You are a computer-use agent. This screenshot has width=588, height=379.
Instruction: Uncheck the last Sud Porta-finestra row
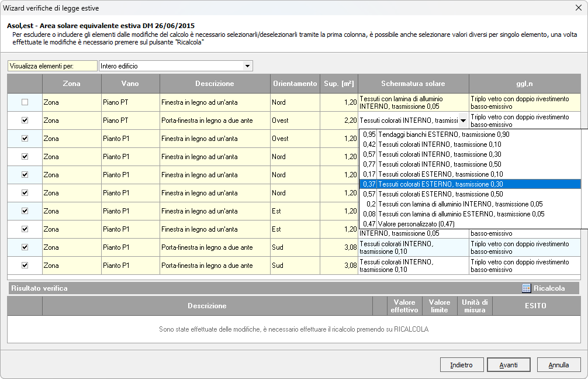pos(25,266)
